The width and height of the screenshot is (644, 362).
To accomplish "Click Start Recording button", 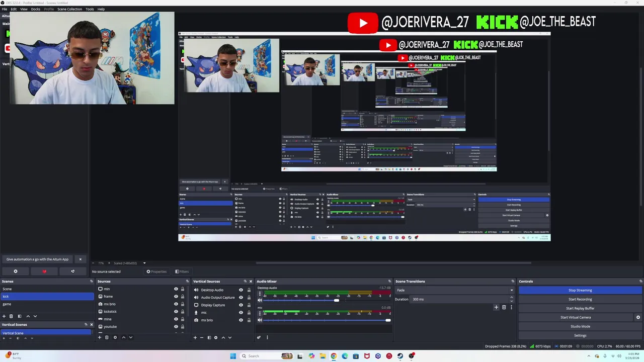I will 580,299.
